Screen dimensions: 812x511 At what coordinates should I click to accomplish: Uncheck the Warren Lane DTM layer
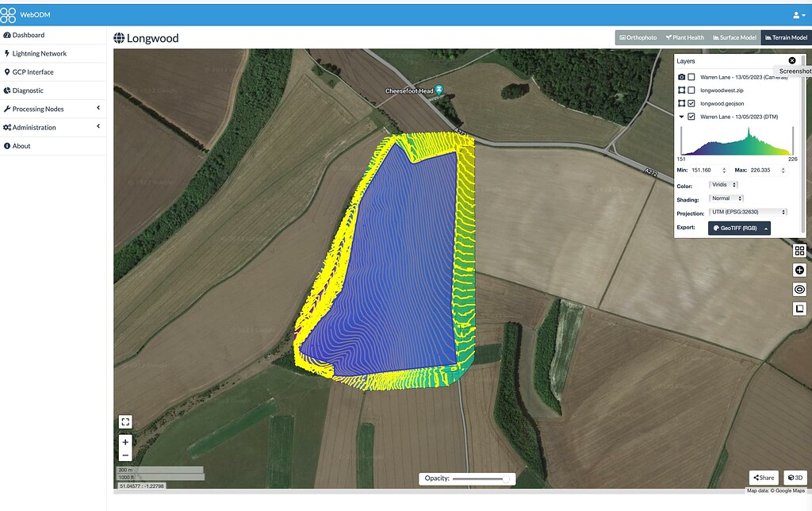691,116
